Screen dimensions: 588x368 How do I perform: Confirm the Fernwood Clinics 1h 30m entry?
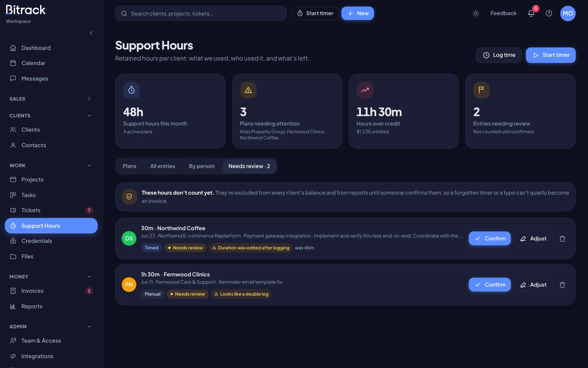[x=490, y=285]
